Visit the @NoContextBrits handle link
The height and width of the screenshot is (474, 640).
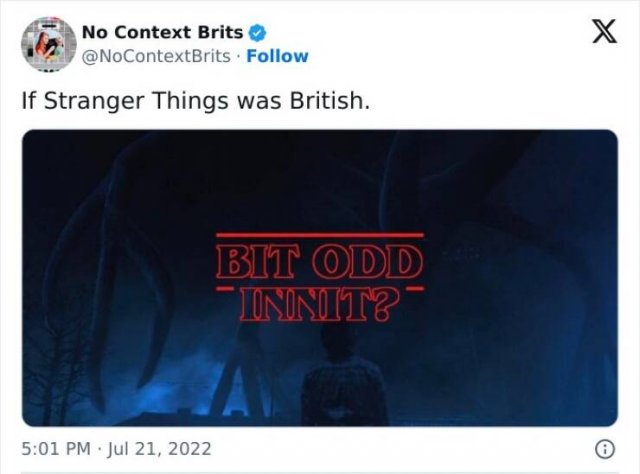tap(156, 56)
